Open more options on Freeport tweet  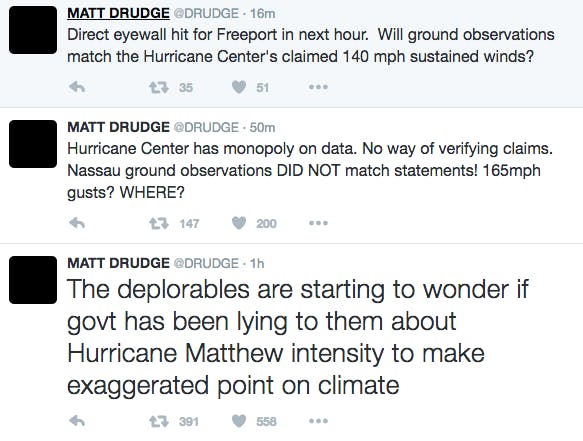click(318, 87)
